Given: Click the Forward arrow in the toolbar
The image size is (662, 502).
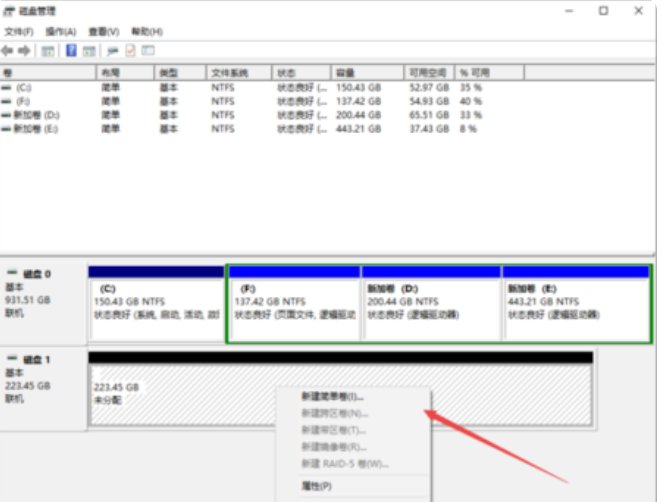Looking at the screenshot, I should [24, 51].
